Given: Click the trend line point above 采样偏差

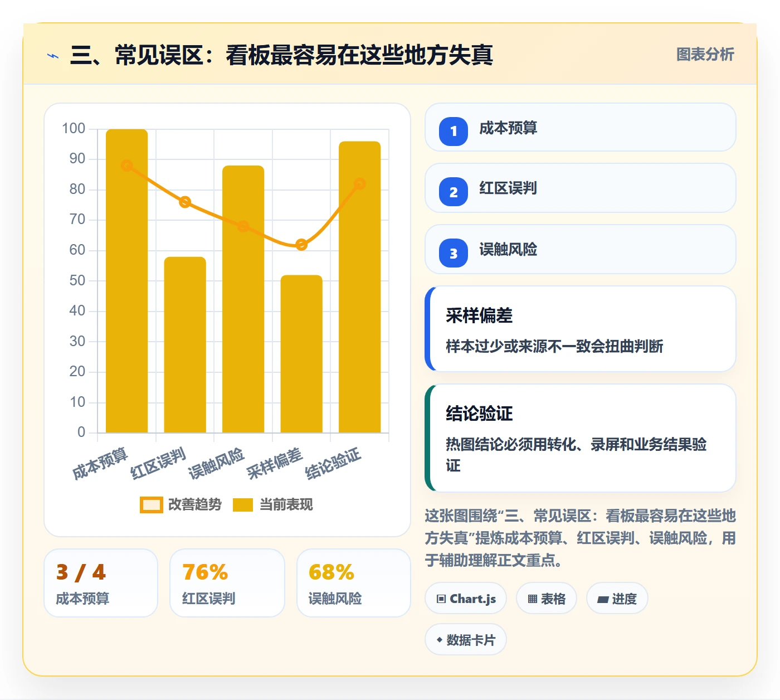Looking at the screenshot, I should tap(301, 245).
